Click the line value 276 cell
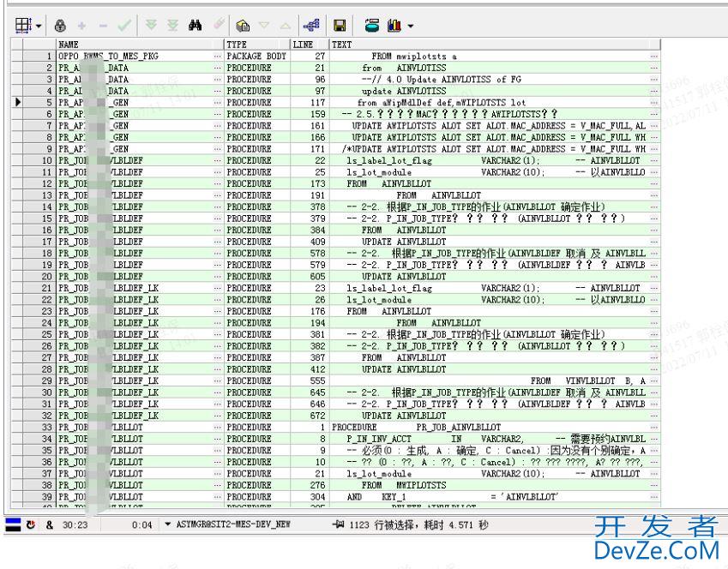 (x=310, y=485)
